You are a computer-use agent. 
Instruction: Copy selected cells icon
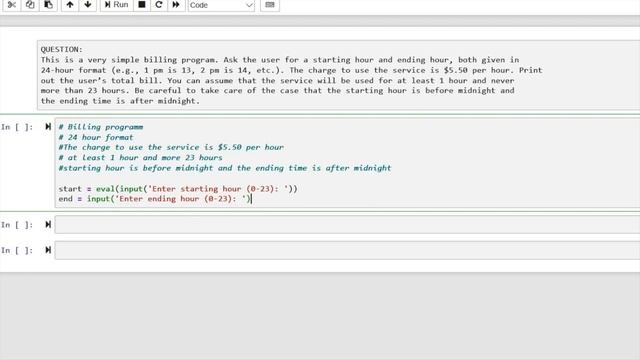[30, 5]
